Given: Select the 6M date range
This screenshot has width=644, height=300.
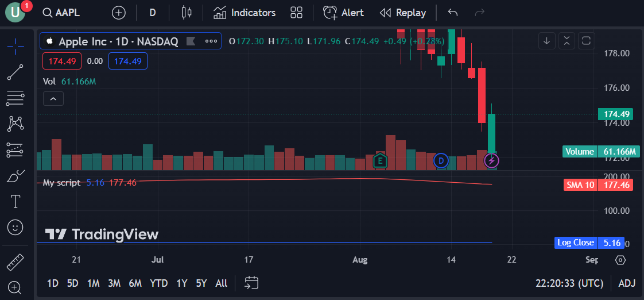Looking at the screenshot, I should click(135, 283).
